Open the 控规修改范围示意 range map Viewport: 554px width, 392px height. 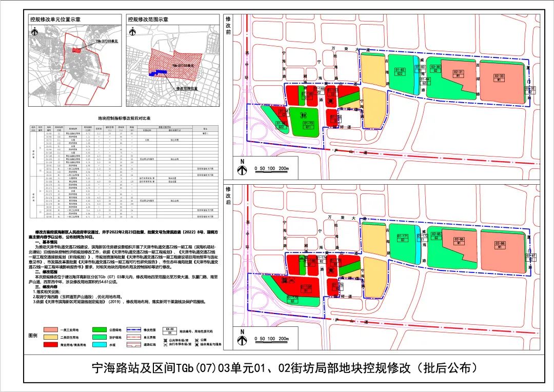pos(173,65)
